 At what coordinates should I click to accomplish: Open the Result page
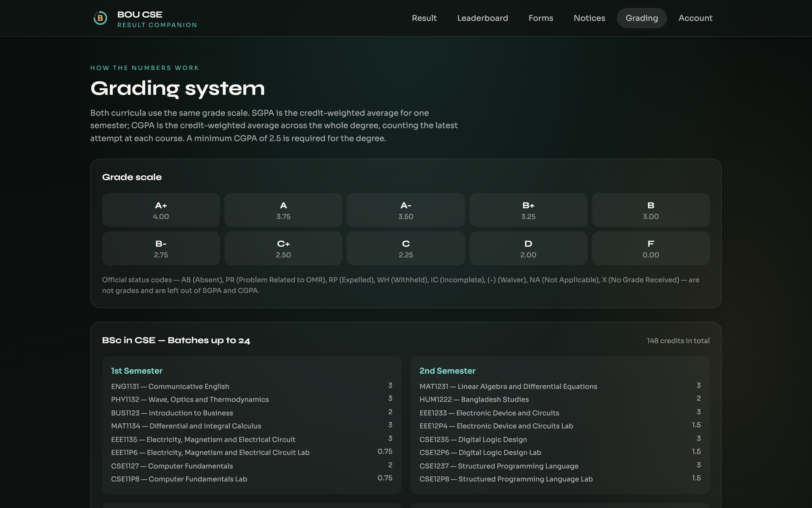[424, 18]
